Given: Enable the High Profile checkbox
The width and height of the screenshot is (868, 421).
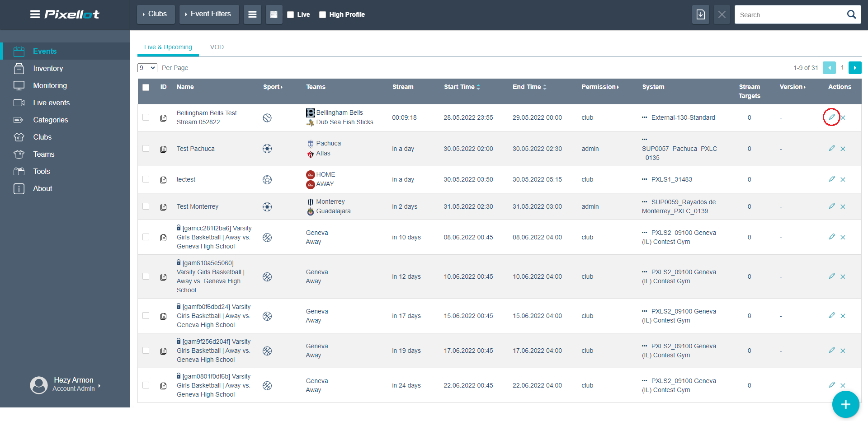Looking at the screenshot, I should [322, 14].
